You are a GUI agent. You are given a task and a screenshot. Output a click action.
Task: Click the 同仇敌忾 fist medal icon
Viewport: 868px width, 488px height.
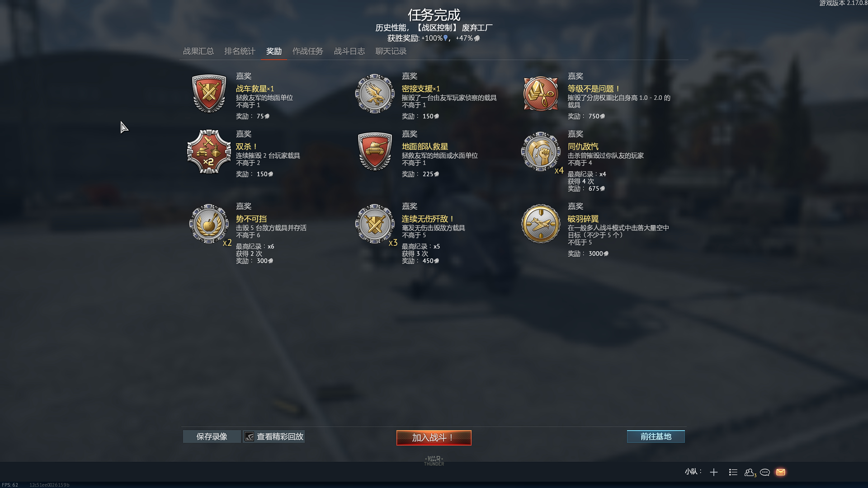[541, 151]
